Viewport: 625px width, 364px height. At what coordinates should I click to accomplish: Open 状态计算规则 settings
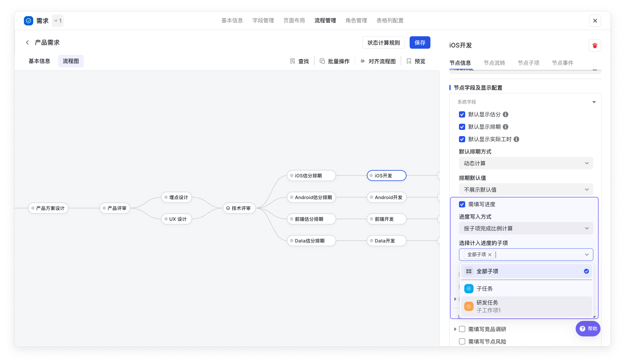click(x=383, y=43)
